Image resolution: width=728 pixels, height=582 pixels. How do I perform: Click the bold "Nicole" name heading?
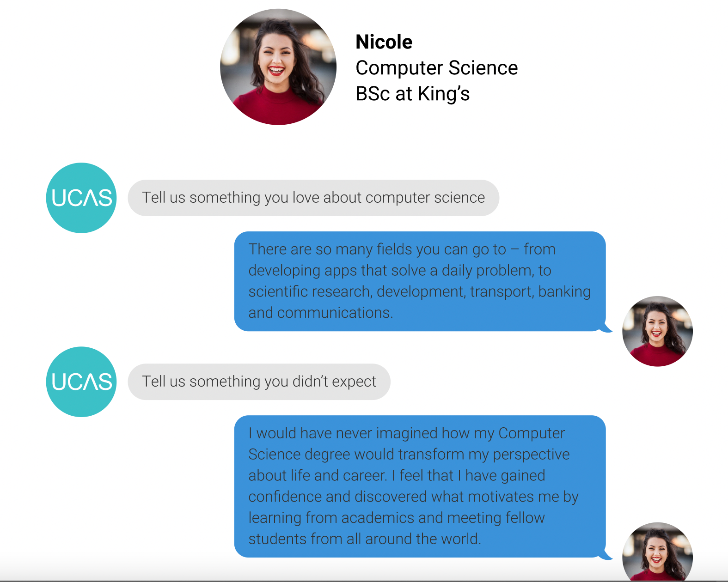pyautogui.click(x=384, y=42)
